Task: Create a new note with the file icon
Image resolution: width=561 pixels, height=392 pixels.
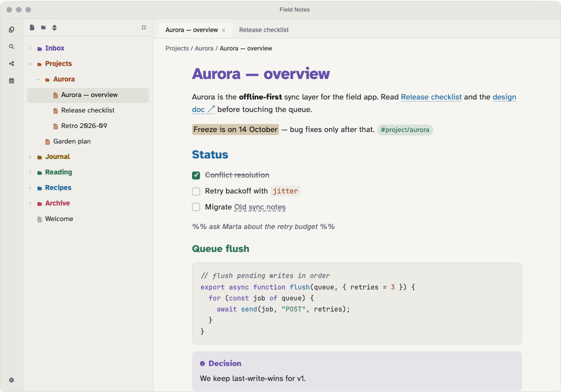Action: click(32, 27)
